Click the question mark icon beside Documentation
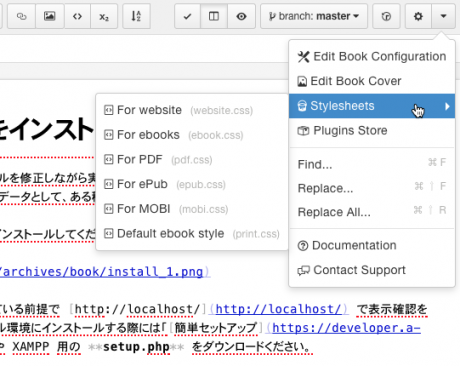The image size is (460, 366). 303,246
